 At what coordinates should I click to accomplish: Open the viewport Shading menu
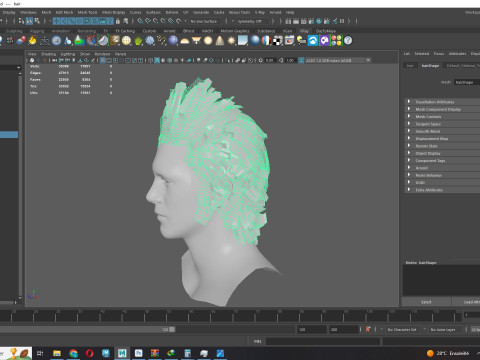(48, 54)
